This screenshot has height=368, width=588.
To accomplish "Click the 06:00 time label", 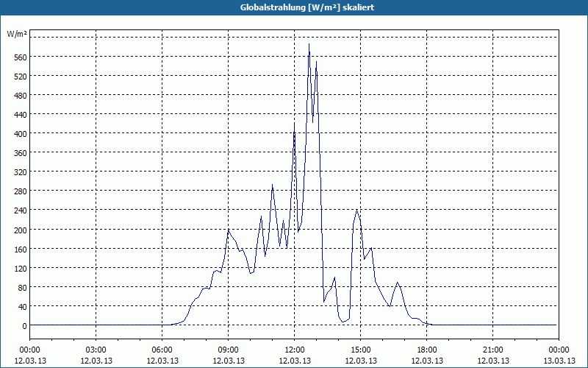I will pos(162,350).
